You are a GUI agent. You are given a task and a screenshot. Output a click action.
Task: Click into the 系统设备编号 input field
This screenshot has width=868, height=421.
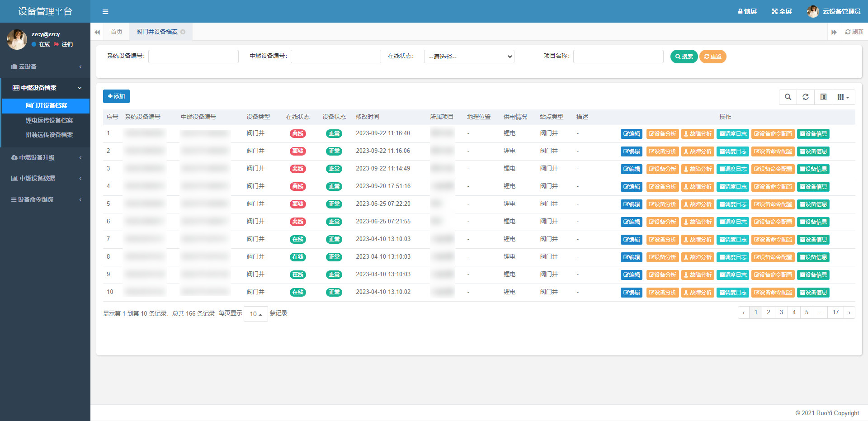(x=193, y=57)
